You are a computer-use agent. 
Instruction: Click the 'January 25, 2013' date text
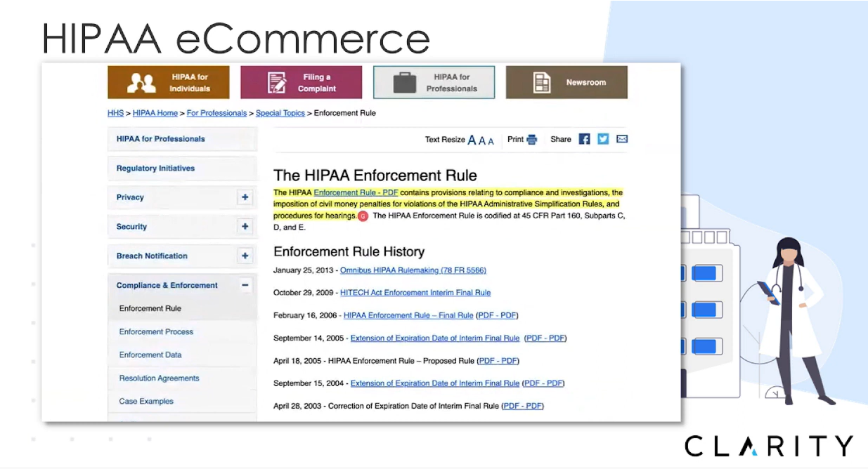303,270
